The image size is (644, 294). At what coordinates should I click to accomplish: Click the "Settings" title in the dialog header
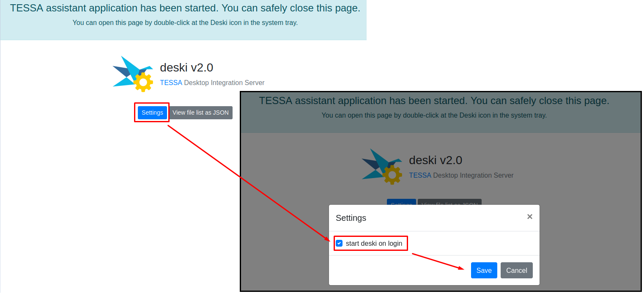pos(351,218)
